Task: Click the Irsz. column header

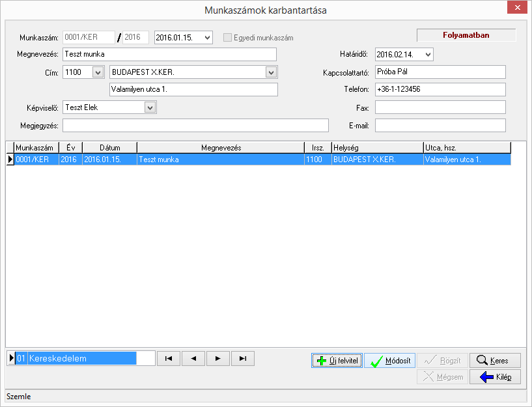Action: 318,148
